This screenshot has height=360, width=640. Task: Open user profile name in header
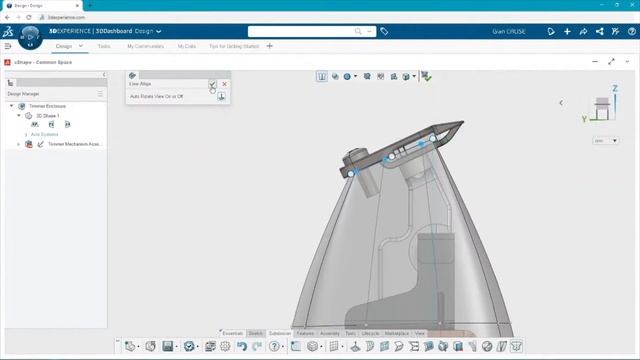click(509, 31)
